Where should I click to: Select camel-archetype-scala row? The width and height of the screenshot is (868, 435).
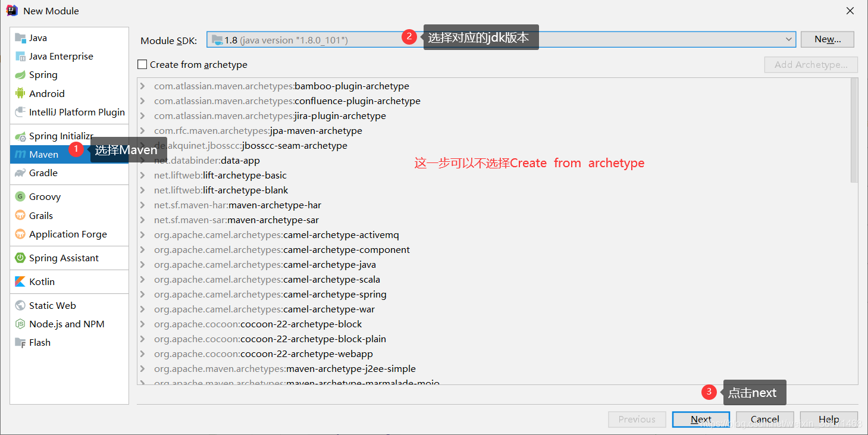[x=494, y=280]
